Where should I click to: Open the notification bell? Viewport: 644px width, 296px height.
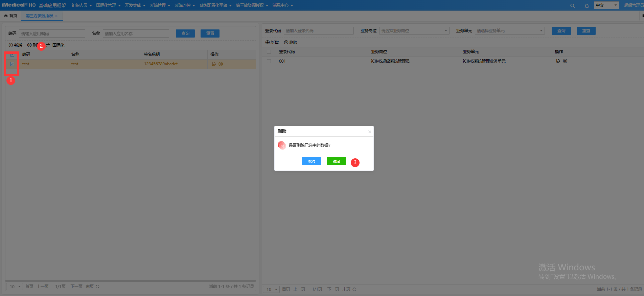coord(586,6)
